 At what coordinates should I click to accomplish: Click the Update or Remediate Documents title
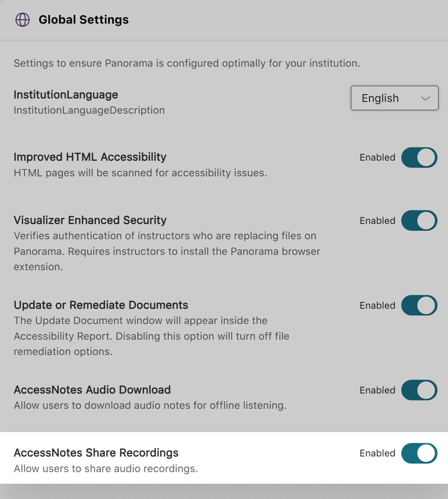[101, 305]
